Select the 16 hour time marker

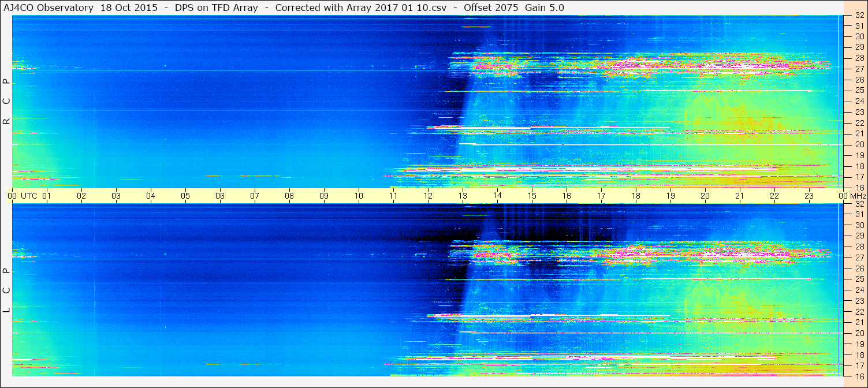coord(567,196)
